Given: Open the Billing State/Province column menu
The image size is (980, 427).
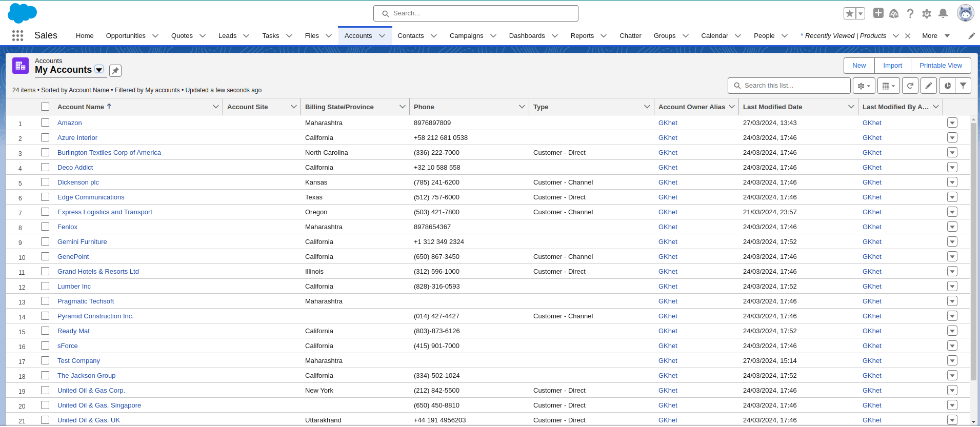Looking at the screenshot, I should coord(403,107).
